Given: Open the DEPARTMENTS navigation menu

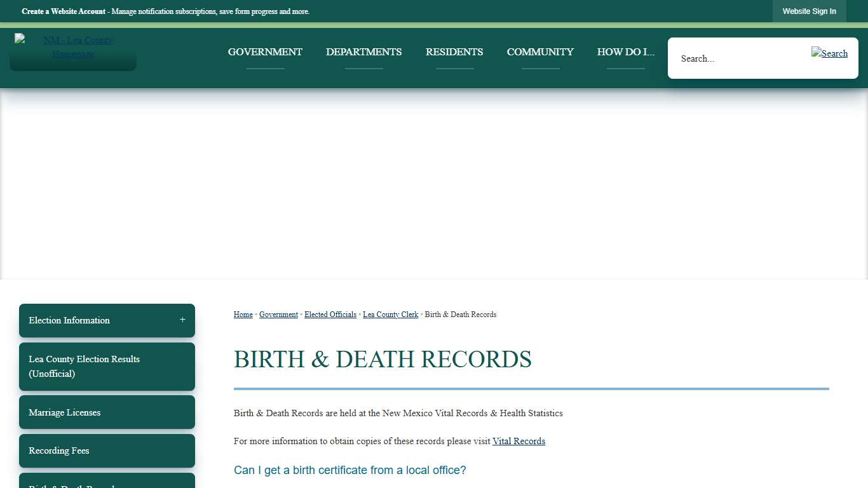Looking at the screenshot, I should (x=363, y=51).
